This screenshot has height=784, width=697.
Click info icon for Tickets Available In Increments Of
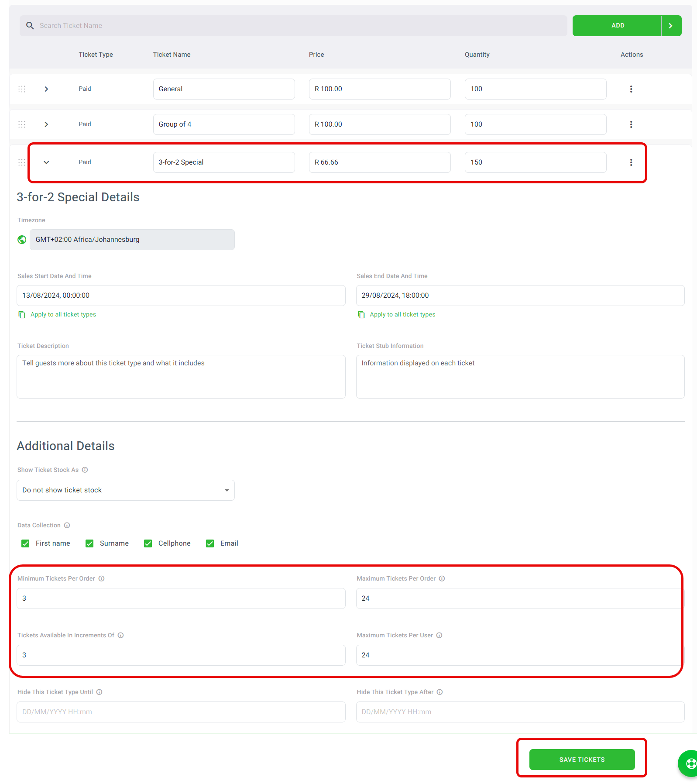tap(121, 636)
